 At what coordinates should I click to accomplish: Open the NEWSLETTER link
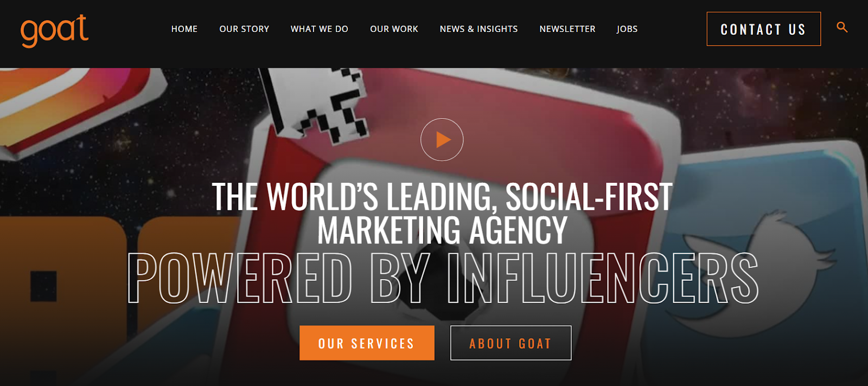[567, 29]
